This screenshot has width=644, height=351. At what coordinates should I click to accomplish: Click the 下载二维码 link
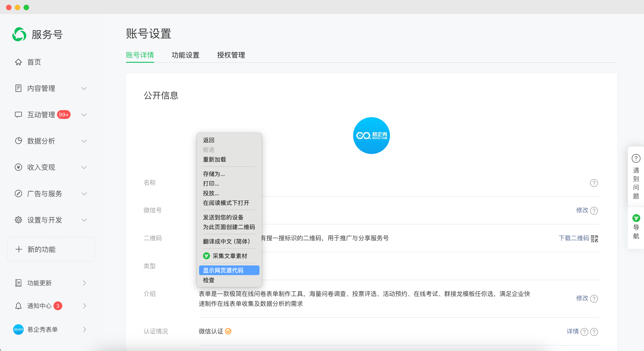574,238
